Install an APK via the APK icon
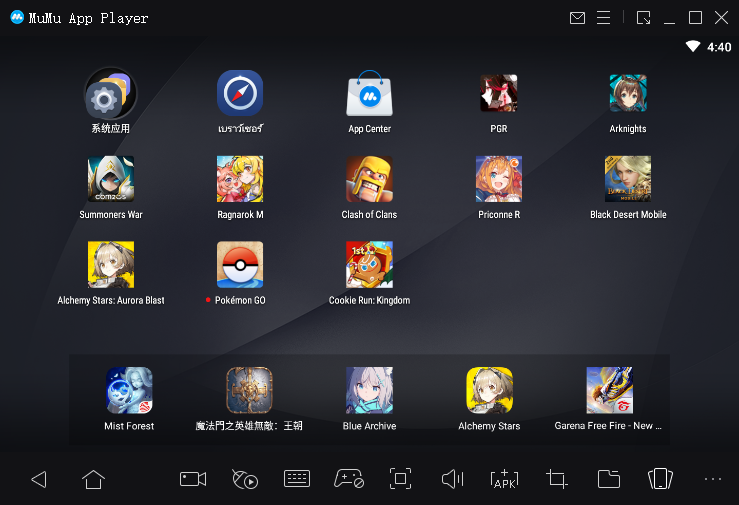The height and width of the screenshot is (505, 739). [x=505, y=479]
